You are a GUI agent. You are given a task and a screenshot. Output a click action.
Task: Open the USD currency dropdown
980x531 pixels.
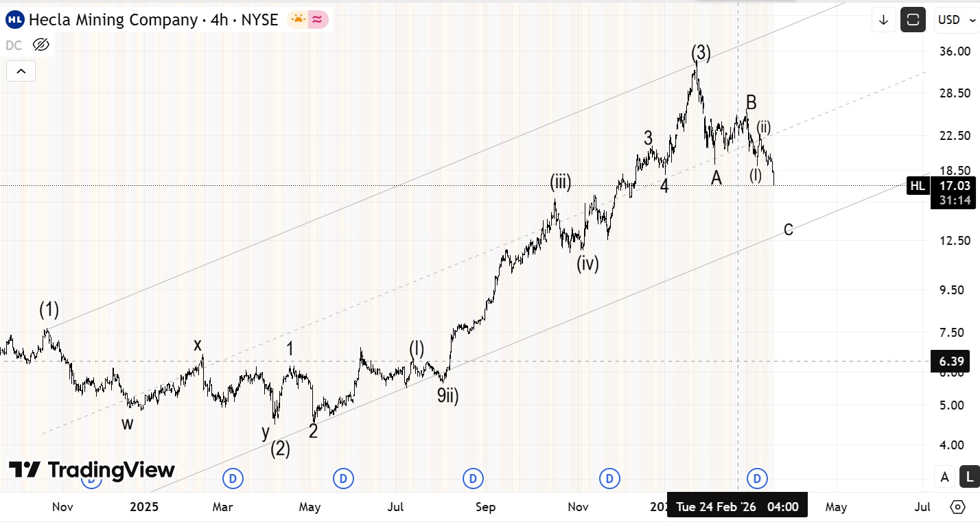pos(955,20)
